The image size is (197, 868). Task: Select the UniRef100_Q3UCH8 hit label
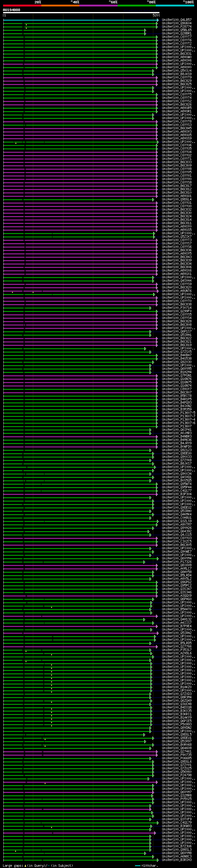point(177,704)
